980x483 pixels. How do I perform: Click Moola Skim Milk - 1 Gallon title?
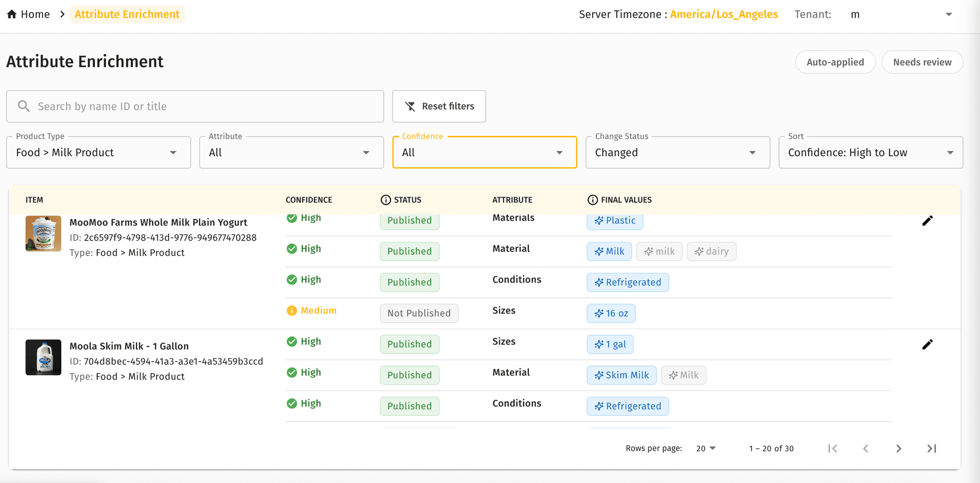[x=129, y=346]
